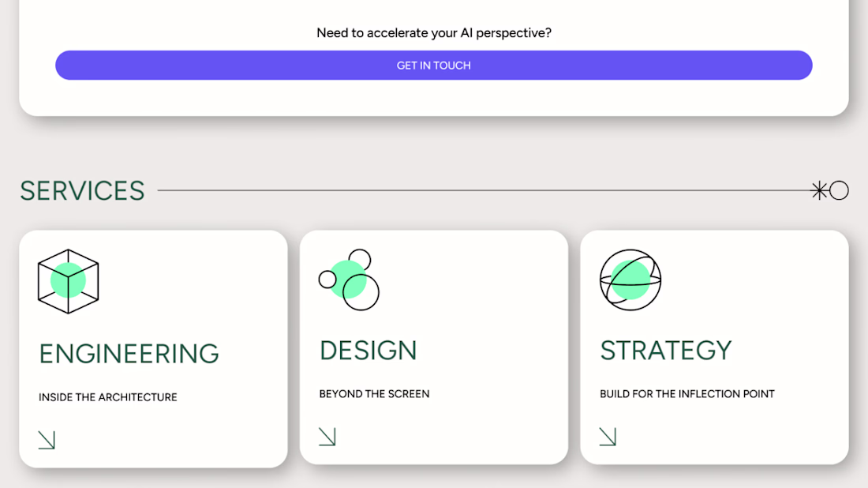Click the asterisk icon beside Services line
868x488 pixels.
[819, 190]
